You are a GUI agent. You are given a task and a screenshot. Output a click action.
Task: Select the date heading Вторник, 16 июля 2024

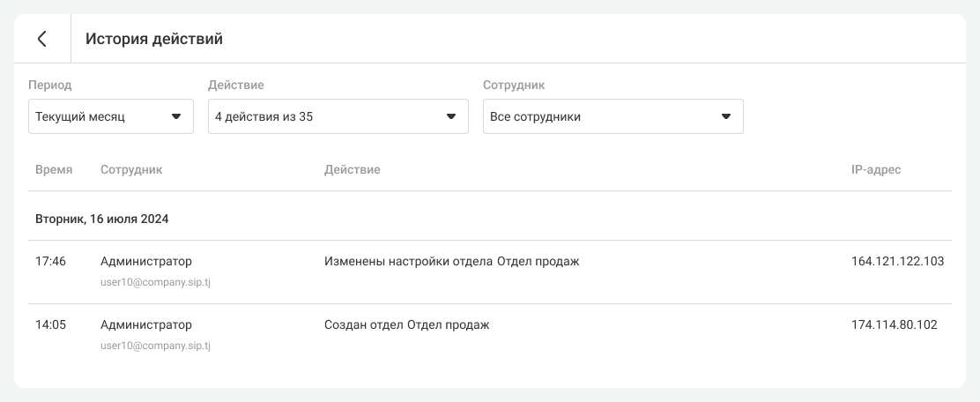[101, 219]
